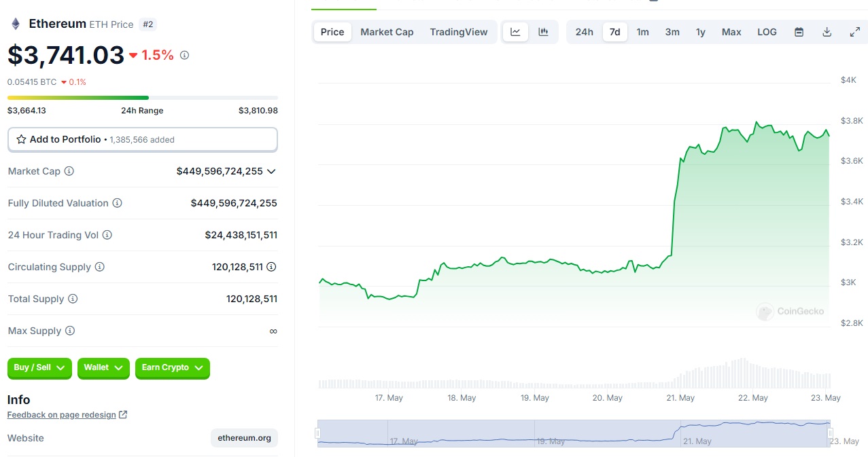The image size is (868, 457).
Task: Click the volume bars below the chart
Action: 574,373
